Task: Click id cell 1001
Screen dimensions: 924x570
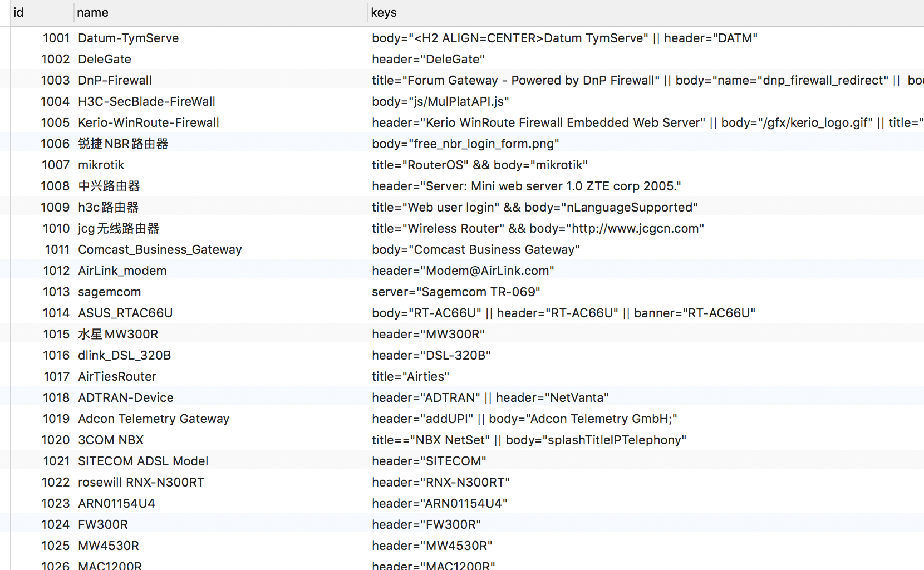Action: click(42, 38)
